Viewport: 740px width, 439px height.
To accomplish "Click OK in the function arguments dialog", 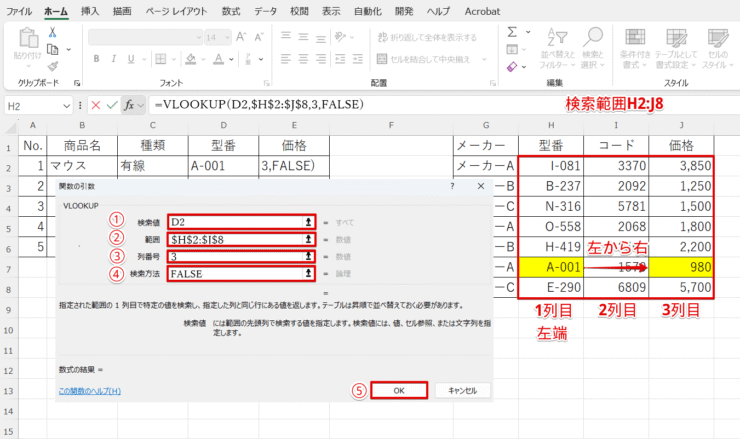I will pyautogui.click(x=399, y=390).
